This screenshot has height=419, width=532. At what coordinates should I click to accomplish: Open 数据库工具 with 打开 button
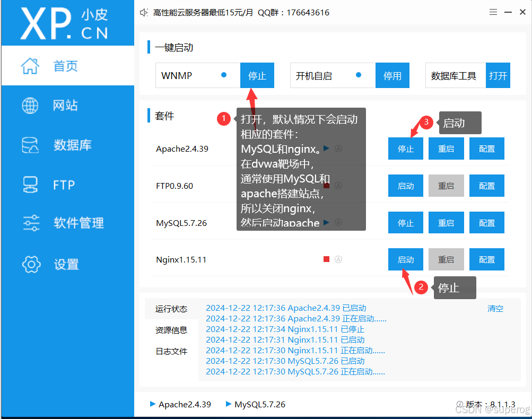tap(498, 75)
